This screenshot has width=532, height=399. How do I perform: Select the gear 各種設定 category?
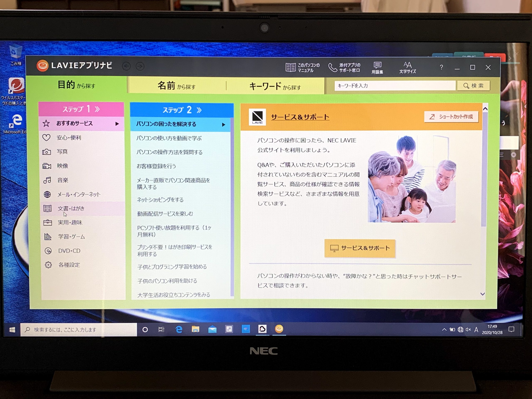pos(83,265)
